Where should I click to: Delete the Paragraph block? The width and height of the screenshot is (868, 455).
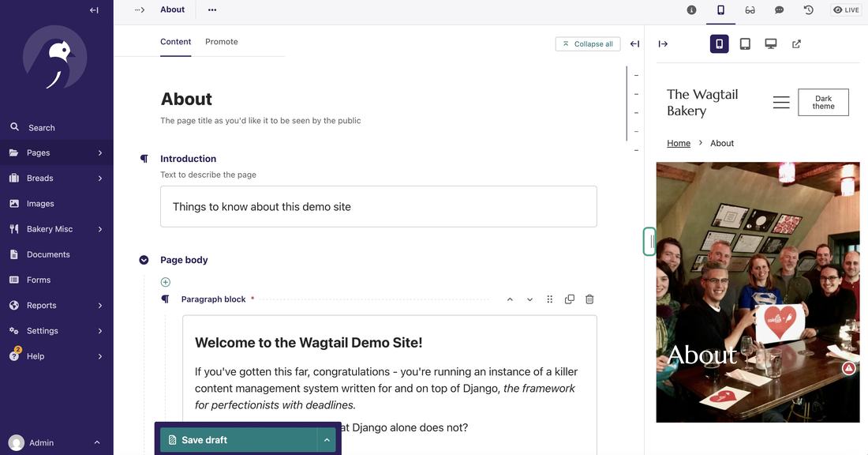pos(589,299)
